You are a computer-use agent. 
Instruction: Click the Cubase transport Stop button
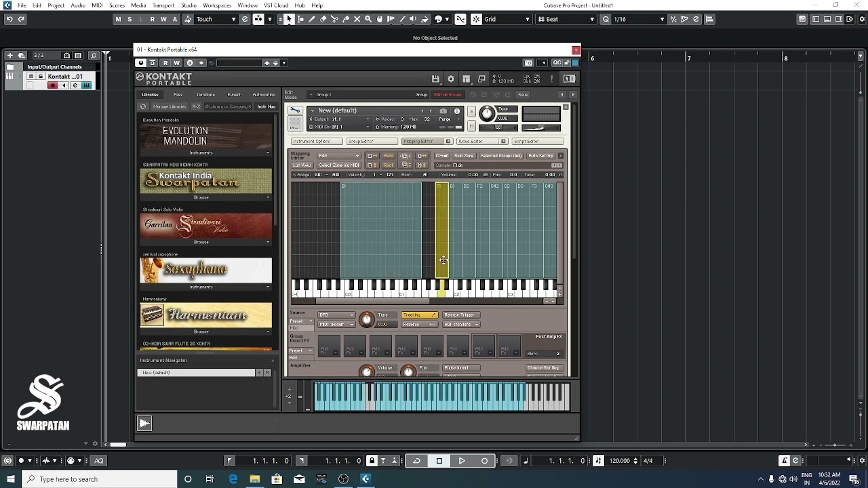(x=439, y=461)
